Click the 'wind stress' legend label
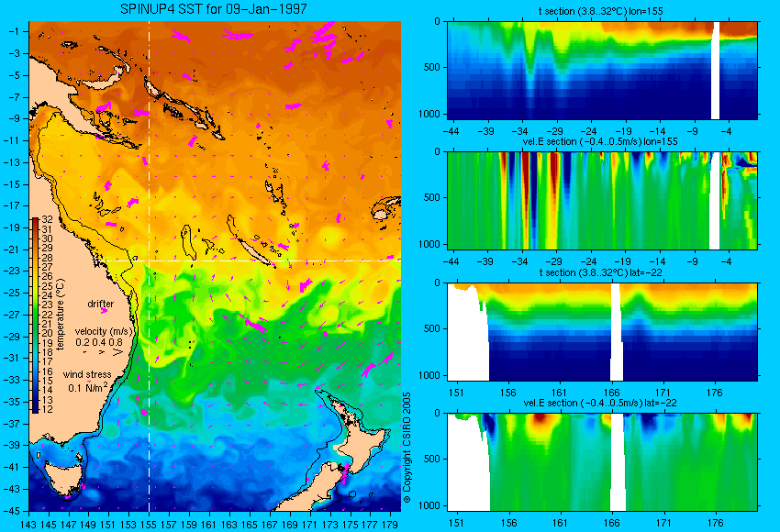Image resolution: width=780 pixels, height=532 pixels. pos(87,374)
